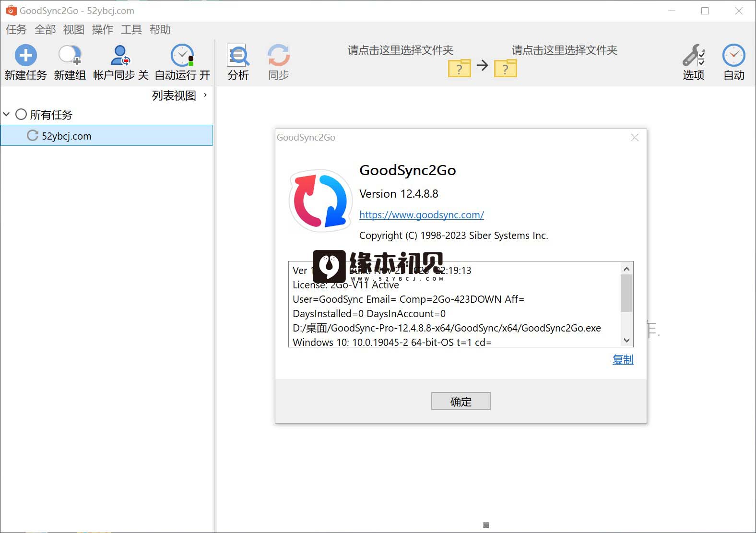Open the View (视图) menu

[x=73, y=30]
